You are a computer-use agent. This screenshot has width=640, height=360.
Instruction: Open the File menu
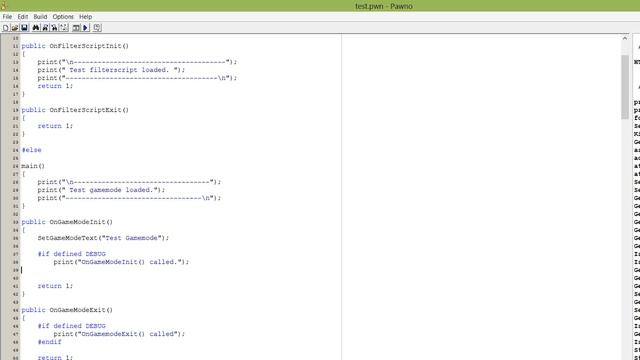(7, 17)
